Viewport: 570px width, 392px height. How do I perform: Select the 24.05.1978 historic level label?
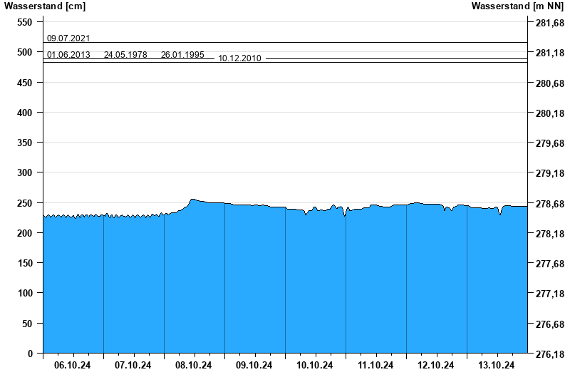point(125,55)
